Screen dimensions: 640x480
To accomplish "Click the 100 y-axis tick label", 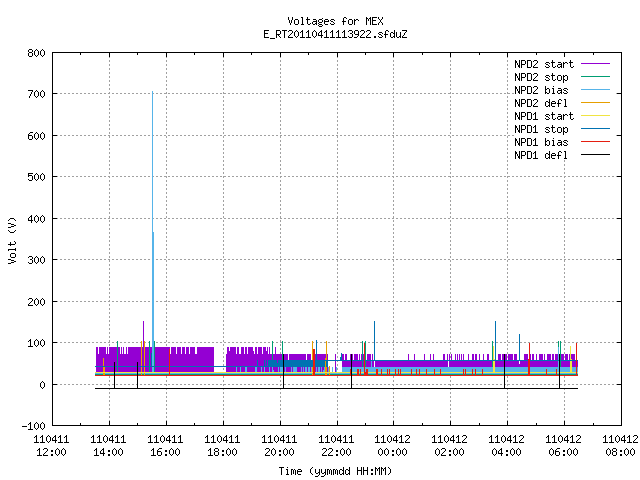I will tap(36, 343).
